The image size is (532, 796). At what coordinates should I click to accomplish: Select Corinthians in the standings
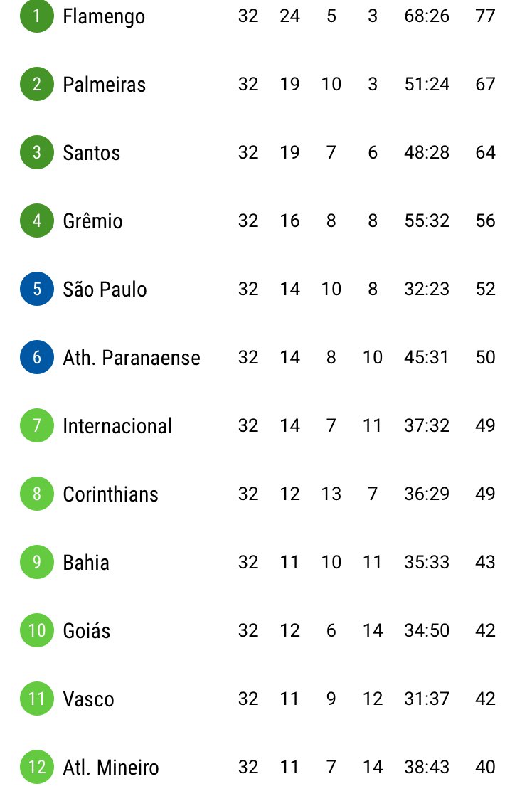click(110, 494)
